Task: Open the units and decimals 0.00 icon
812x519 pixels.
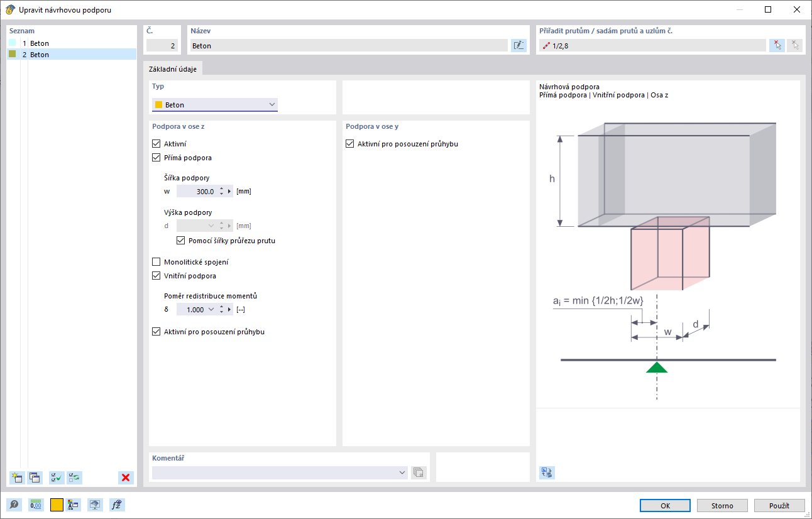Action: [x=36, y=505]
